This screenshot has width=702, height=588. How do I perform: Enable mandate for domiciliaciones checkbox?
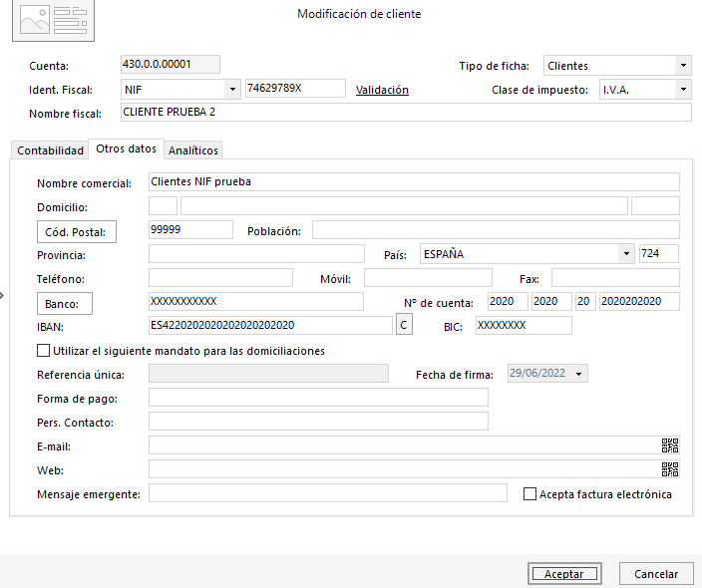click(43, 351)
